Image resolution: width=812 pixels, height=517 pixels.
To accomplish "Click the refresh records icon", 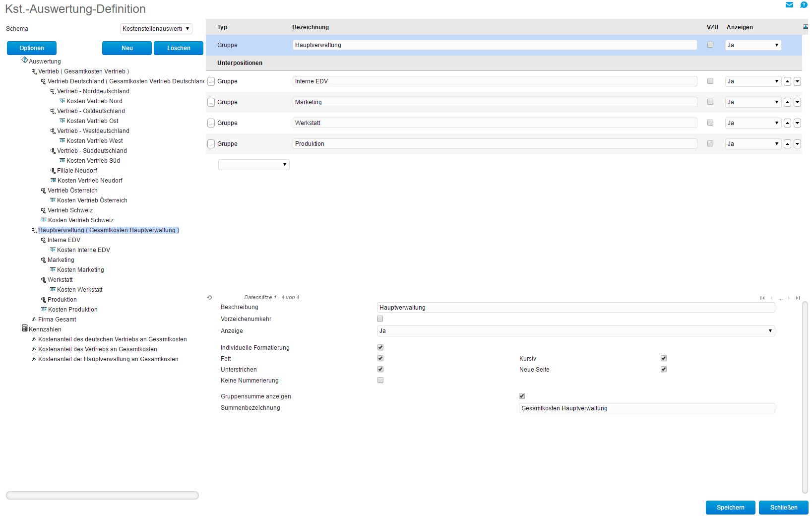I will click(x=210, y=298).
